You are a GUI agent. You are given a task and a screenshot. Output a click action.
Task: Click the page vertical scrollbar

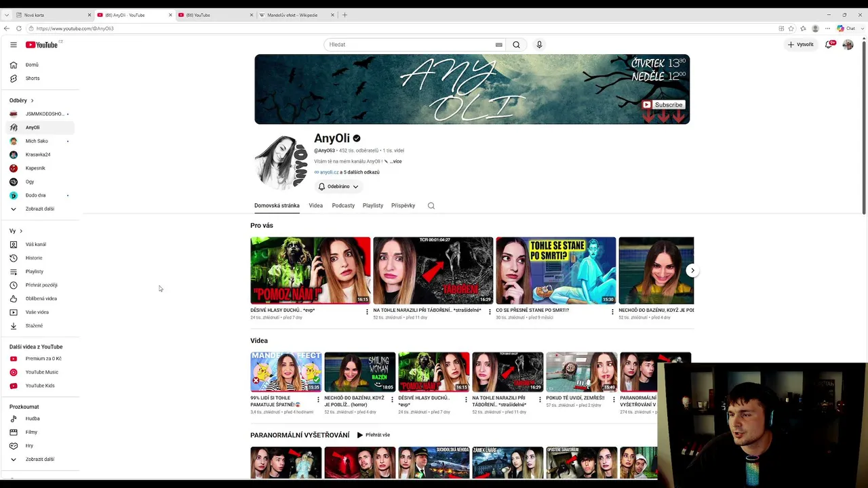point(864,129)
